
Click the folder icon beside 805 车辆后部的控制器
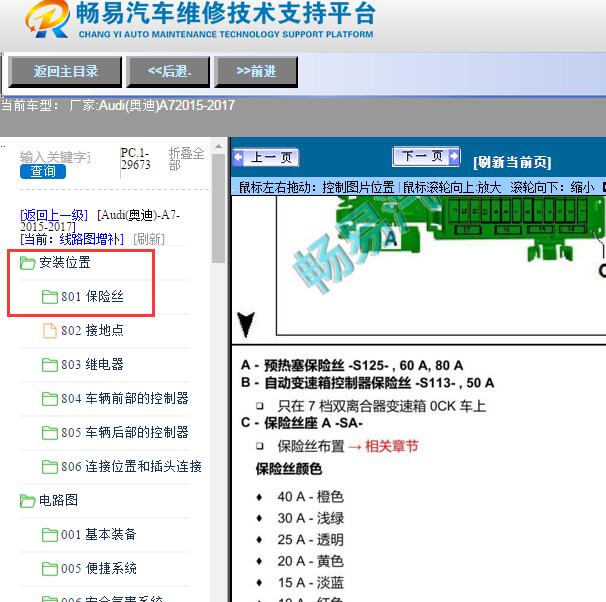49,433
